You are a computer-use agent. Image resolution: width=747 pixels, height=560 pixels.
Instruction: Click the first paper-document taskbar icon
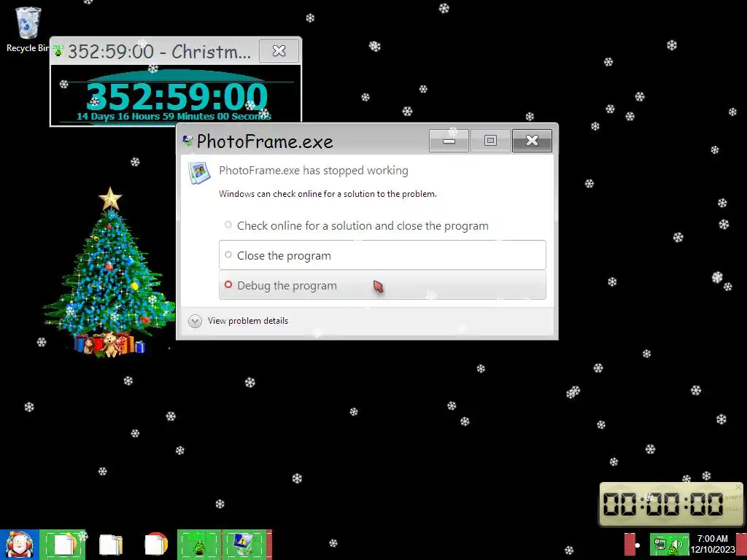click(x=64, y=545)
